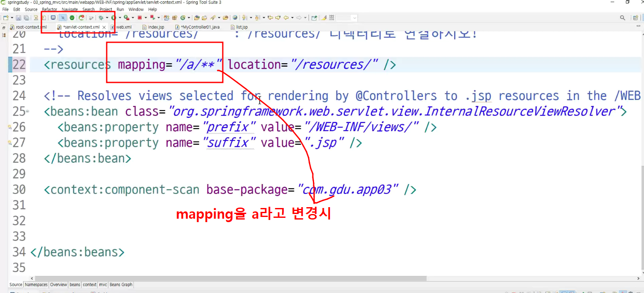Switch to MyController01.java editor tab
644x293 pixels.
[198, 27]
